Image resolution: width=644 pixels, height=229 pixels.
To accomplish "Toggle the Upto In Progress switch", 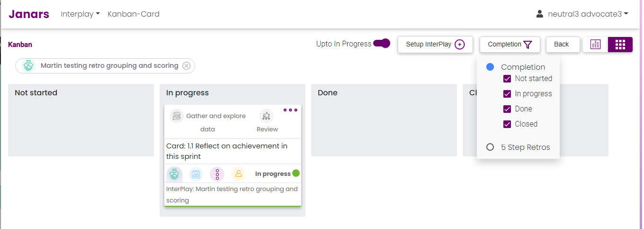I will (382, 44).
